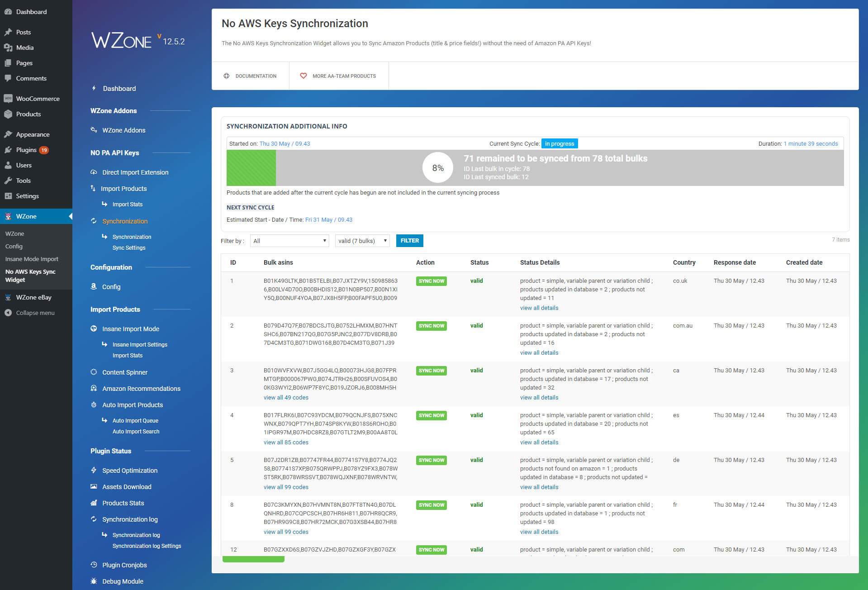The image size is (868, 590).
Task: Click the green sync progress bar
Action: 251,168
